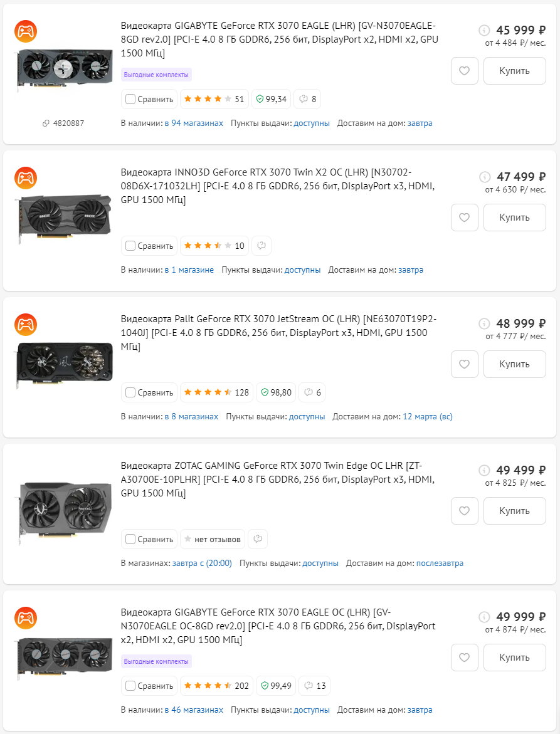
Task: Copy product code 4820887
Action: (x=63, y=123)
